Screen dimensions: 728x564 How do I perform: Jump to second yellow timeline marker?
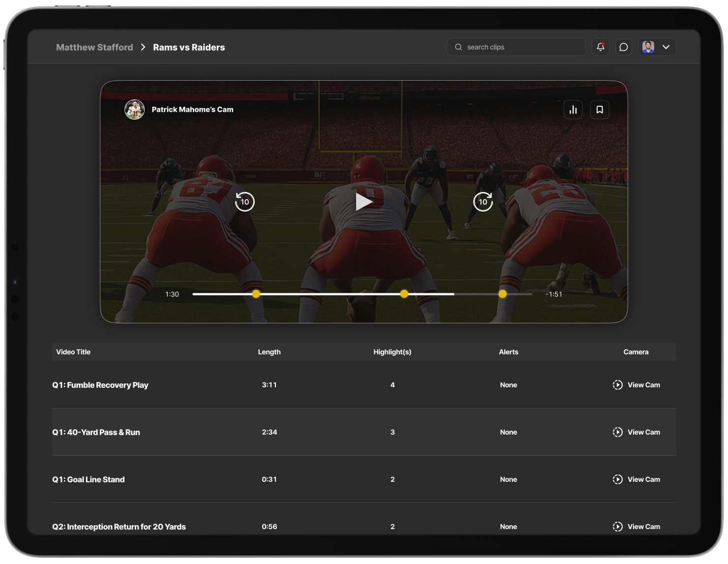pyautogui.click(x=404, y=294)
